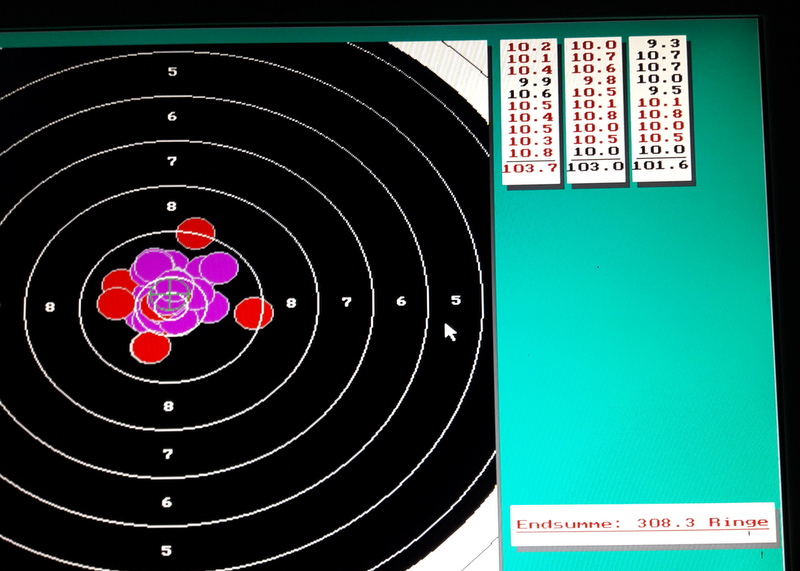
Task: Select the 9.3 score in third series
Action: [x=664, y=44]
